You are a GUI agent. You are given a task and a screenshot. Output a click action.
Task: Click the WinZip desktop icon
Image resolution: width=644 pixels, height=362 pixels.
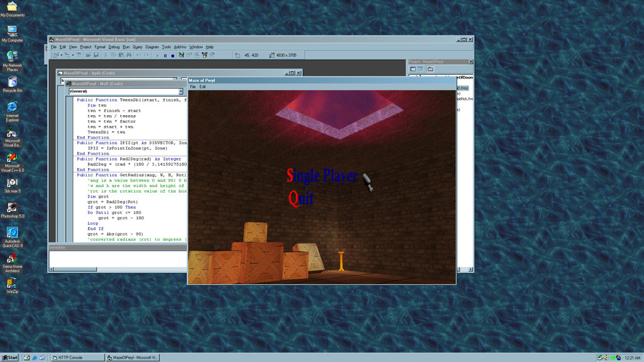pyautogui.click(x=12, y=284)
